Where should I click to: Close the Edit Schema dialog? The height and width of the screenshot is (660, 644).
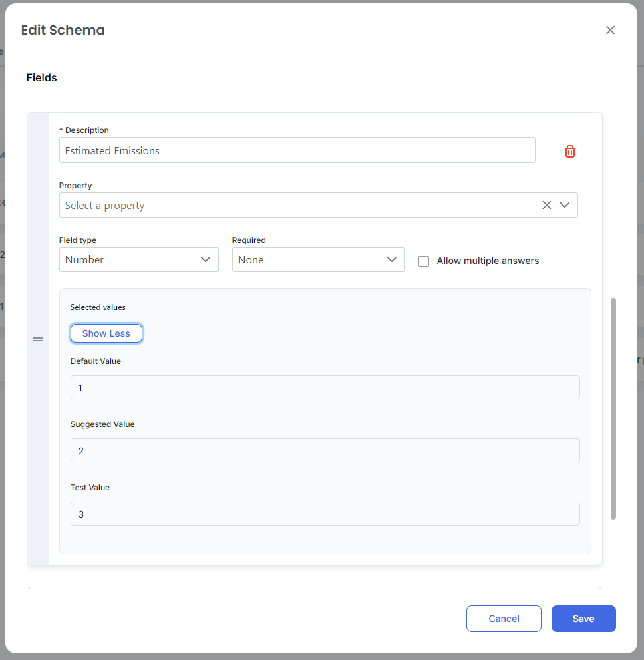[610, 30]
